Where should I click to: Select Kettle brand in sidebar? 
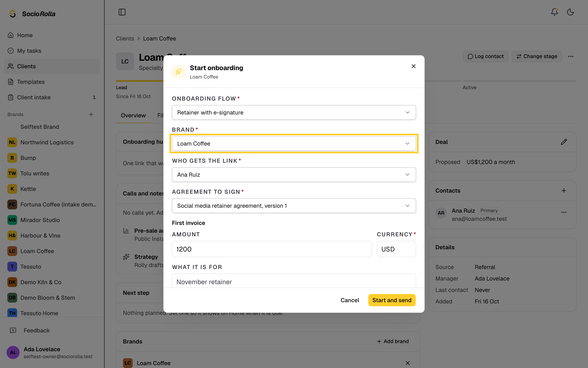pos(52,189)
